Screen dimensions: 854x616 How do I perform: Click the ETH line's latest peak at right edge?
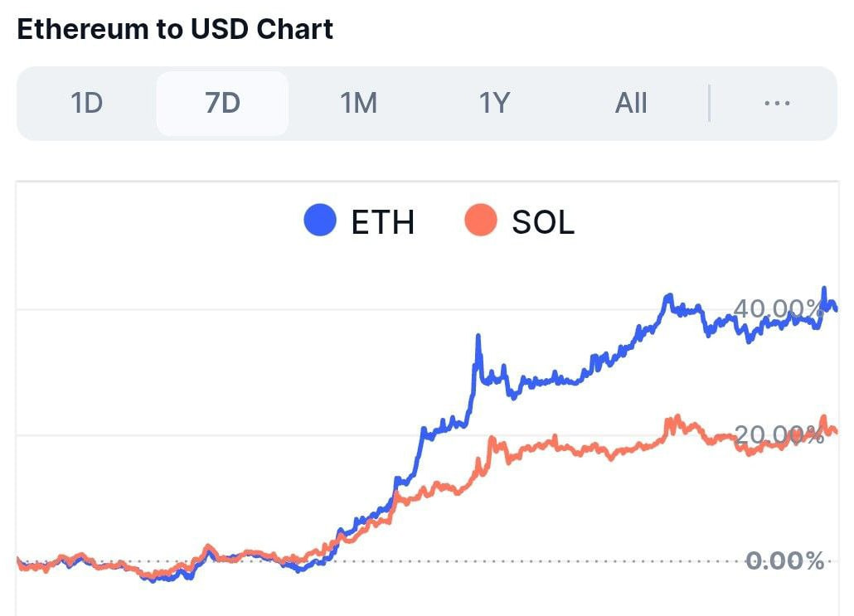point(824,289)
